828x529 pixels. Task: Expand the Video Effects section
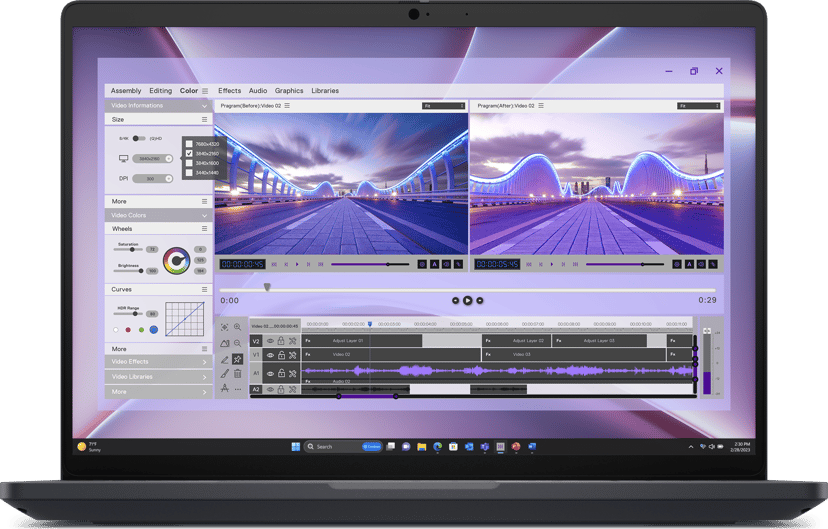(x=204, y=362)
